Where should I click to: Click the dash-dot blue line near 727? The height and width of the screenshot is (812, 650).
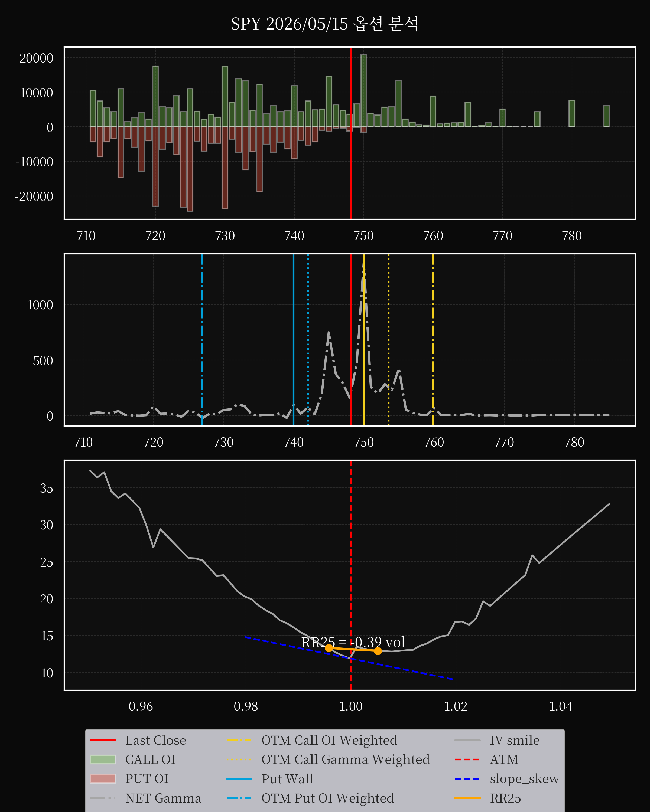[201, 340]
